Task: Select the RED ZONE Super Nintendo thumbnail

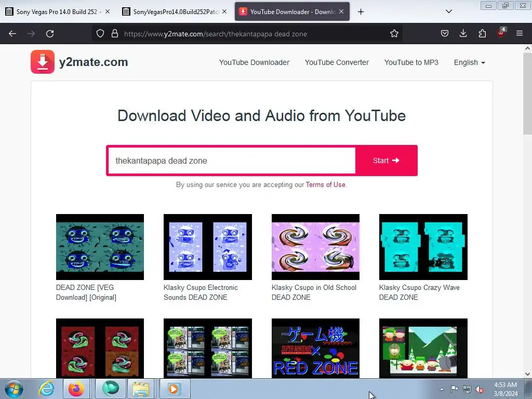Action: click(x=315, y=348)
